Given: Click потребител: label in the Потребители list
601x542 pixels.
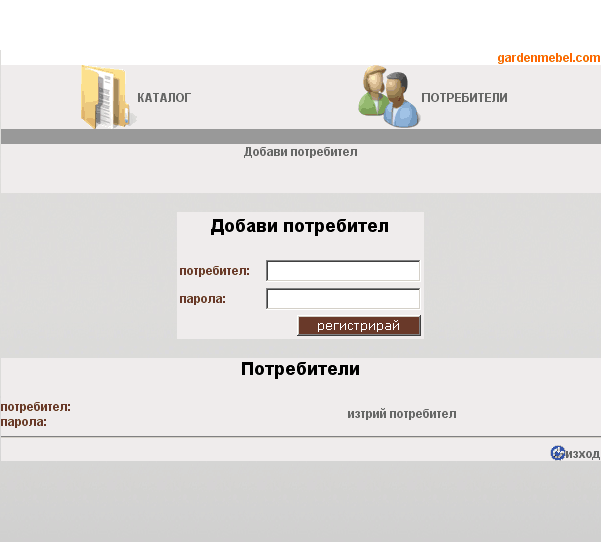Looking at the screenshot, I should (36, 407).
